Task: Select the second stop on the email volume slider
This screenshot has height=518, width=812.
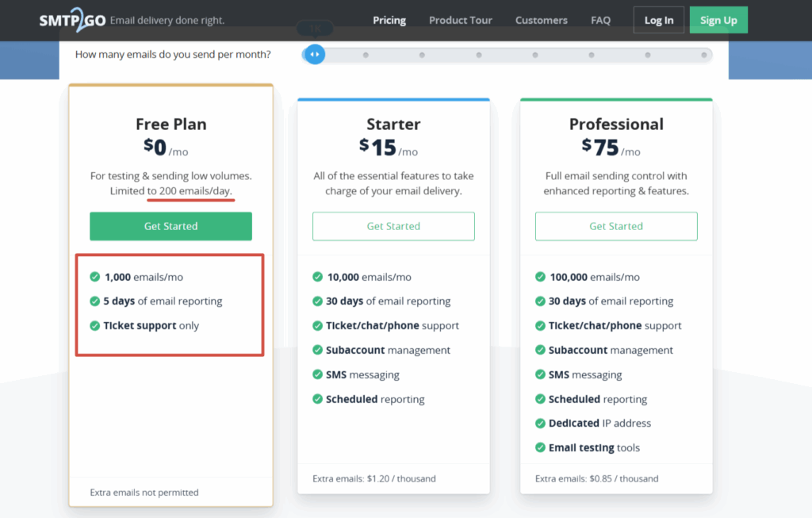Action: (x=366, y=55)
